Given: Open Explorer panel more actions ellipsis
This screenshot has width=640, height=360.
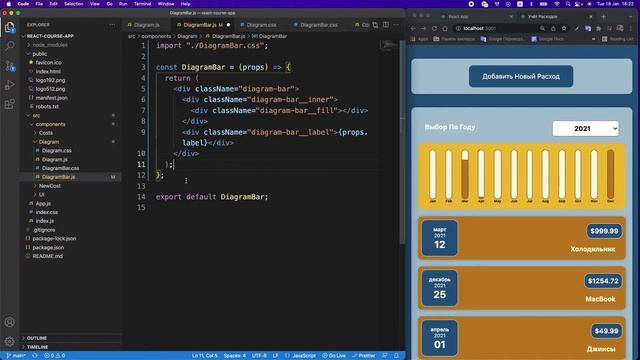Looking at the screenshot, I should click(112, 25).
